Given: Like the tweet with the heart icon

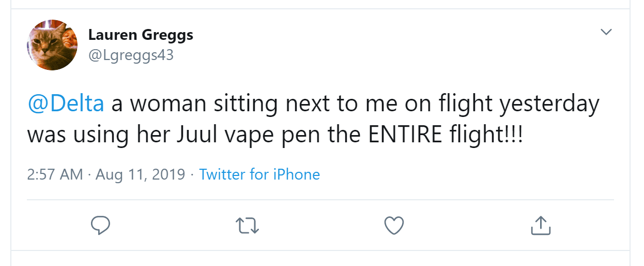Looking at the screenshot, I should click(394, 225).
